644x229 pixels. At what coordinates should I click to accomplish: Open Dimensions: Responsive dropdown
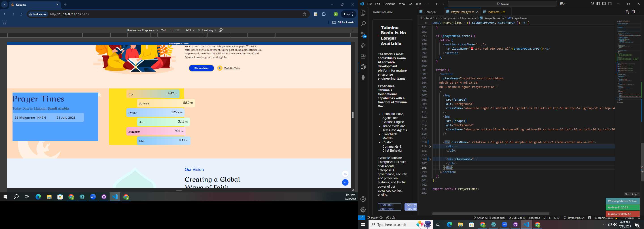pyautogui.click(x=142, y=30)
